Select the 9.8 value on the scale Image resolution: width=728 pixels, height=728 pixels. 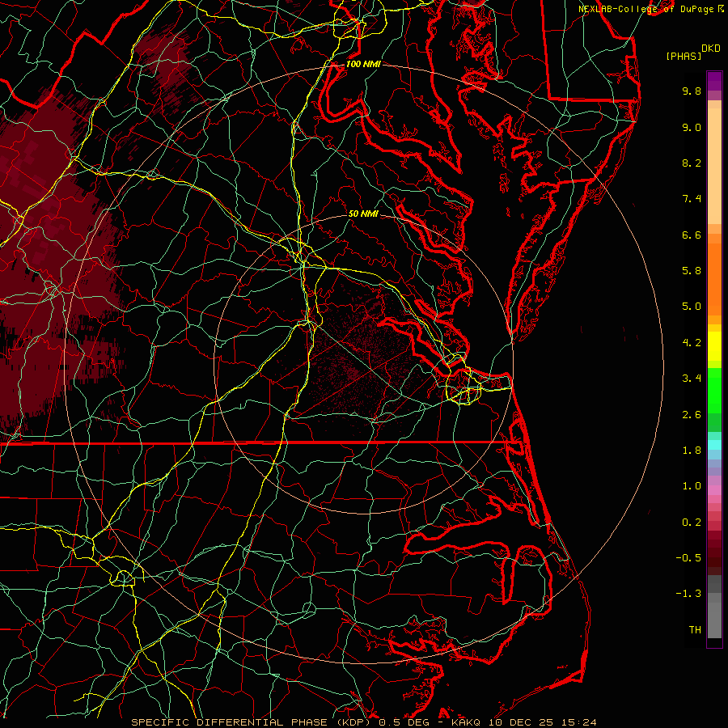coord(692,91)
